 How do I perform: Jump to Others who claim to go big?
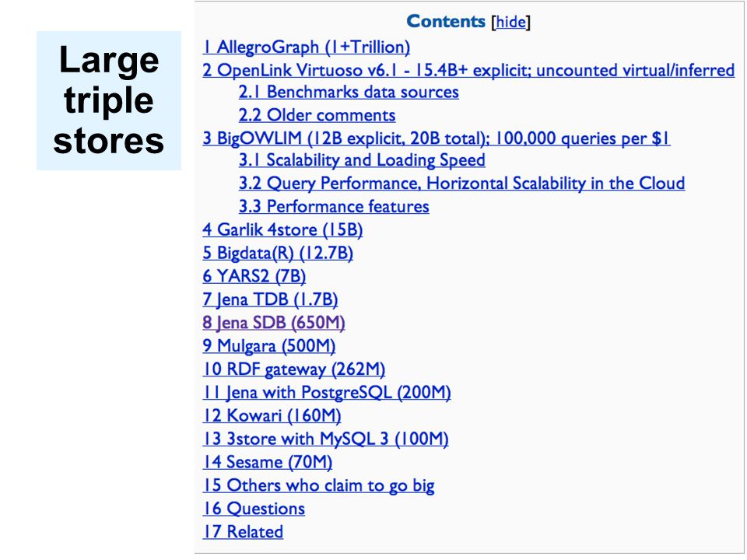click(318, 485)
